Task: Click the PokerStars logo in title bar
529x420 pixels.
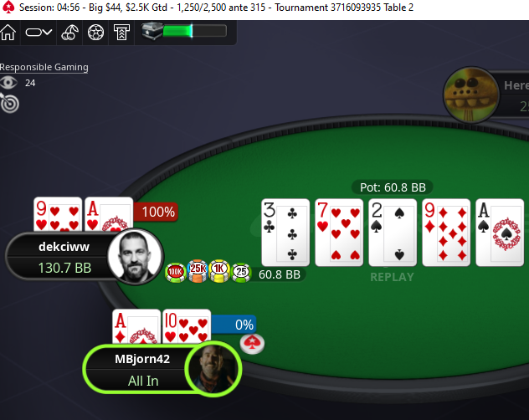Action: 8,8
